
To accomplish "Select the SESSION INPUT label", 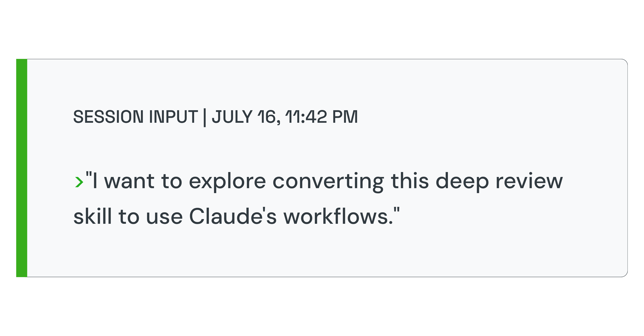I will click(136, 117).
